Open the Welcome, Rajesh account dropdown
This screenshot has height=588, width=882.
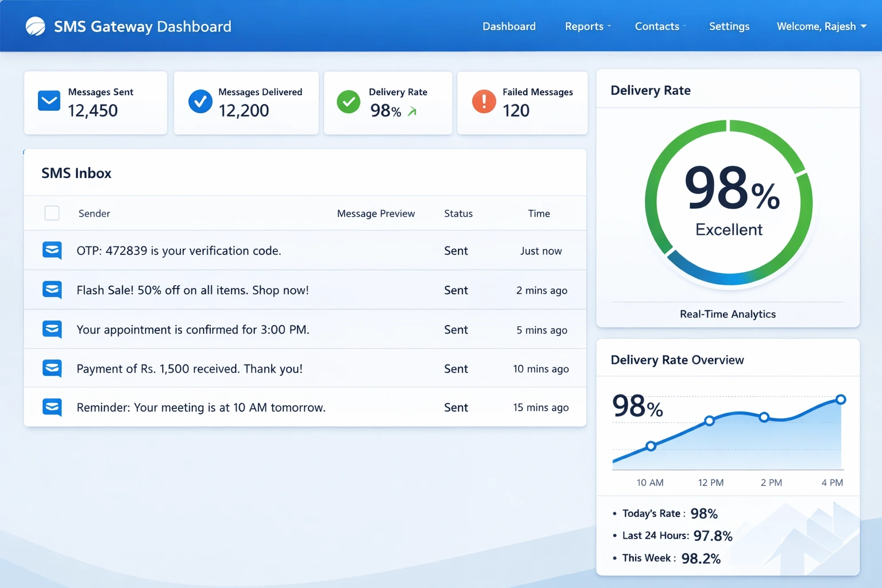821,26
